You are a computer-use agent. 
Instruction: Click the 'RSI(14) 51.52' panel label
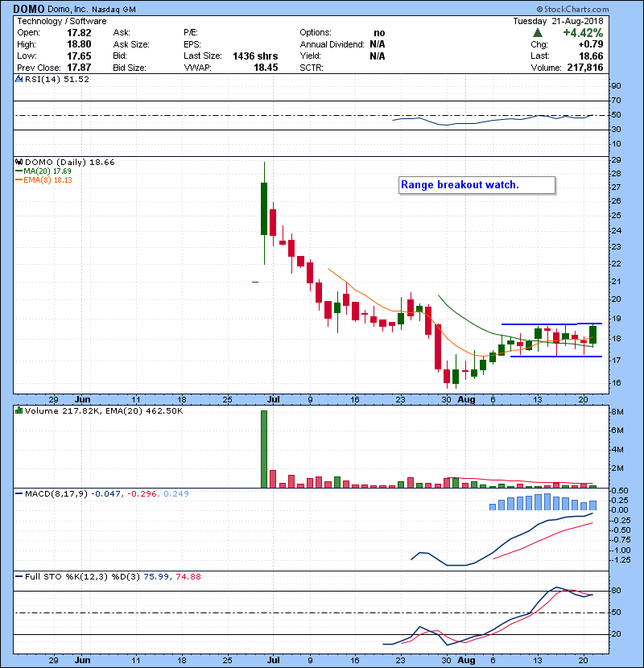(57, 79)
